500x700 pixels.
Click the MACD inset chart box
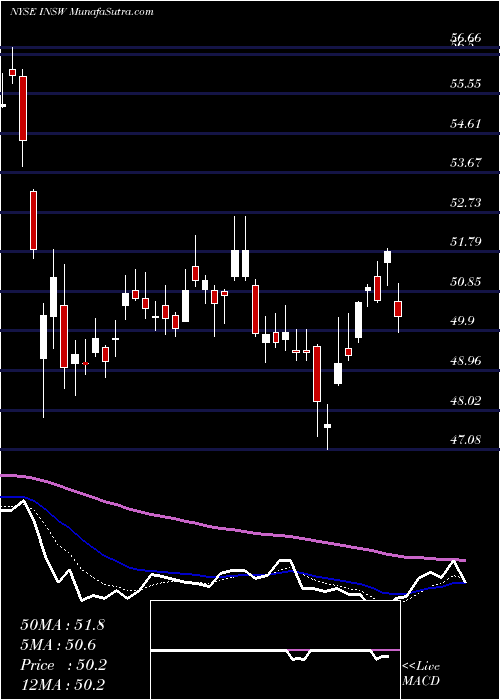(275, 650)
